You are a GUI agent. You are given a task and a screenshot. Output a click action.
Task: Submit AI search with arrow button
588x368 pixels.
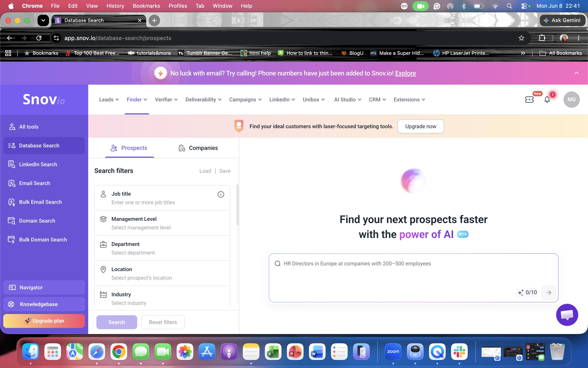coord(549,292)
